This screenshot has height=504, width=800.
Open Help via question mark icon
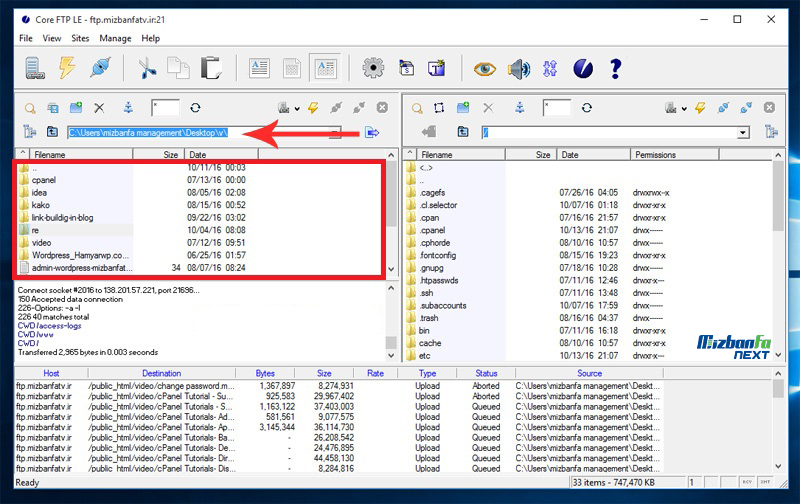(x=615, y=68)
